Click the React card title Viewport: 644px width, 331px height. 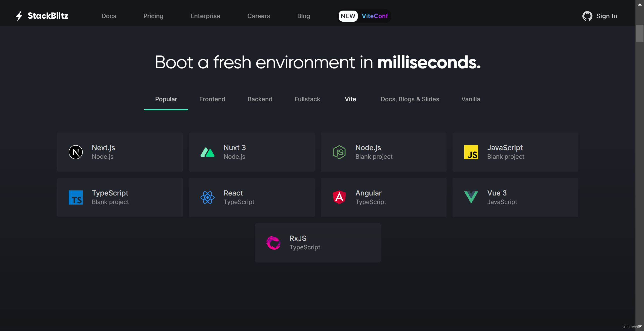coord(233,193)
